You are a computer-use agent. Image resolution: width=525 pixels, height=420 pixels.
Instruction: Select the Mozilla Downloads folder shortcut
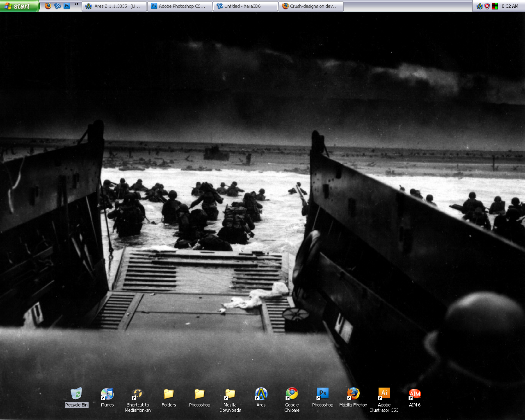[230, 400]
